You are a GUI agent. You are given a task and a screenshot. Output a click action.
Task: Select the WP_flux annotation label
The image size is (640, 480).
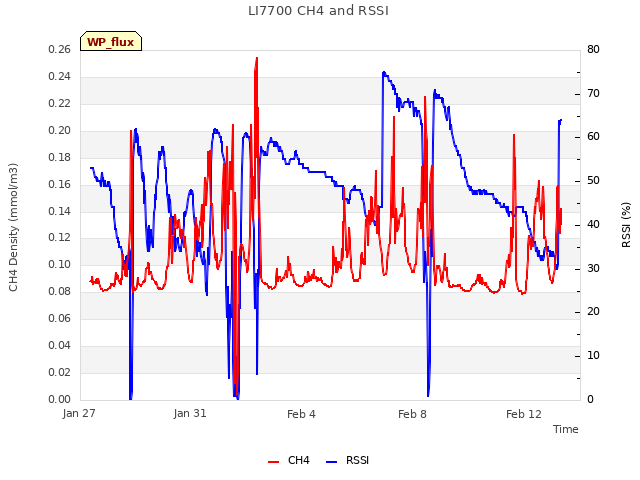pyautogui.click(x=111, y=42)
